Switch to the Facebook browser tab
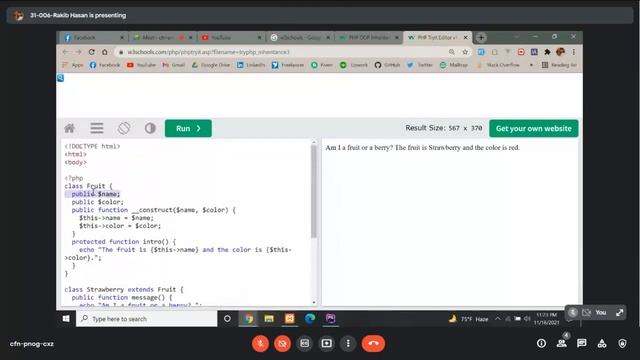The width and height of the screenshot is (640, 360). click(93, 38)
